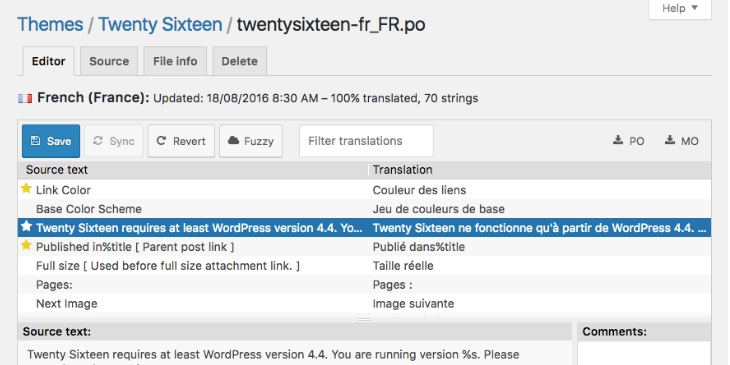The width and height of the screenshot is (730, 365).
Task: Click translation Publié dans%title
Action: [419, 247]
